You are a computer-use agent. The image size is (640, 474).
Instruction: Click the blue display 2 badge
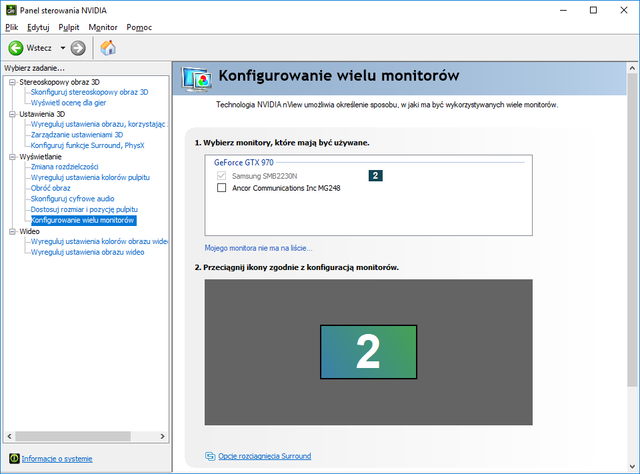click(376, 176)
